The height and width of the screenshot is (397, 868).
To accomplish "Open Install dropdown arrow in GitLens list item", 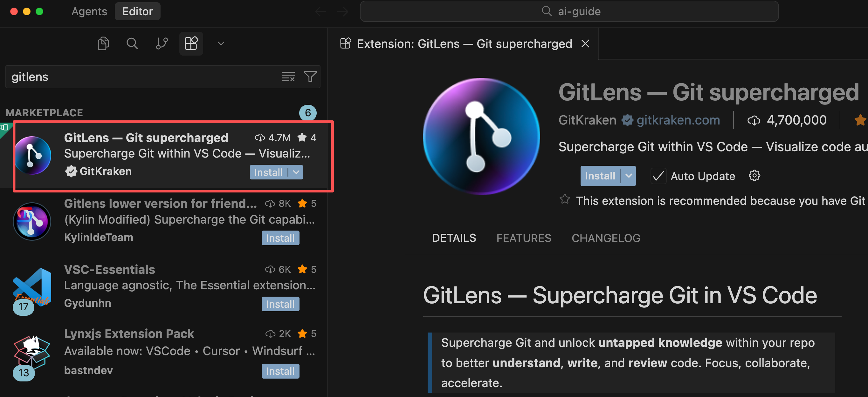I will click(296, 172).
